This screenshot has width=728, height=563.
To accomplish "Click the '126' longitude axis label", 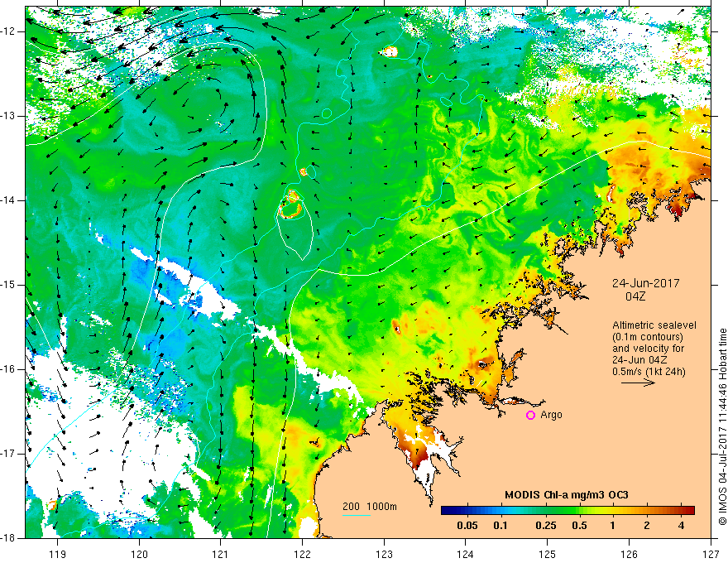I will click(629, 554).
